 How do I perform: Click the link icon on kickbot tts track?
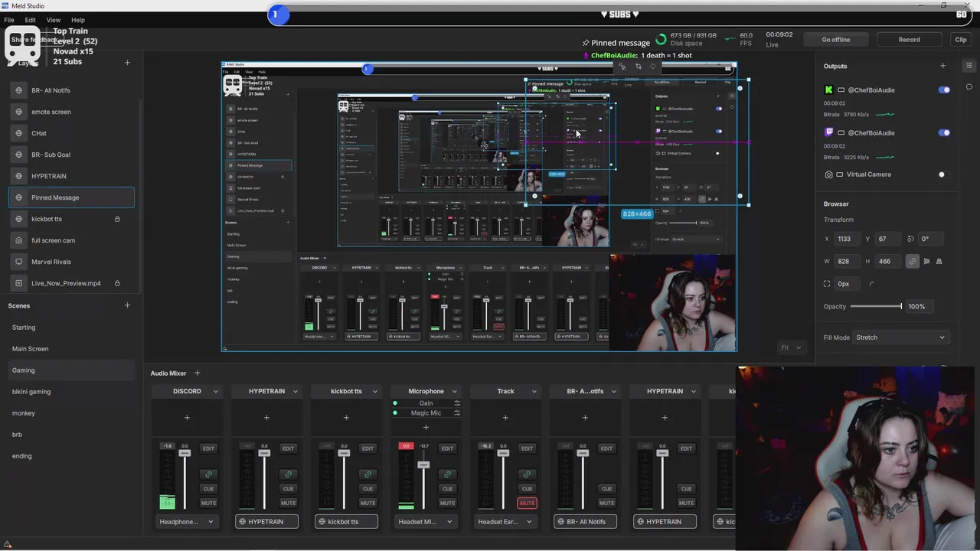point(367,474)
